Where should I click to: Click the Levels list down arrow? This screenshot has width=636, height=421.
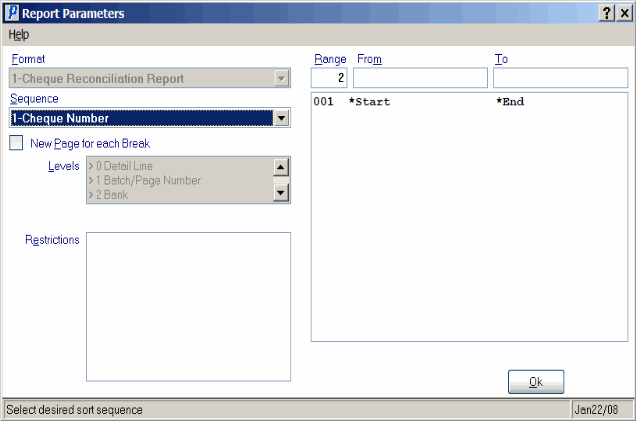click(281, 193)
